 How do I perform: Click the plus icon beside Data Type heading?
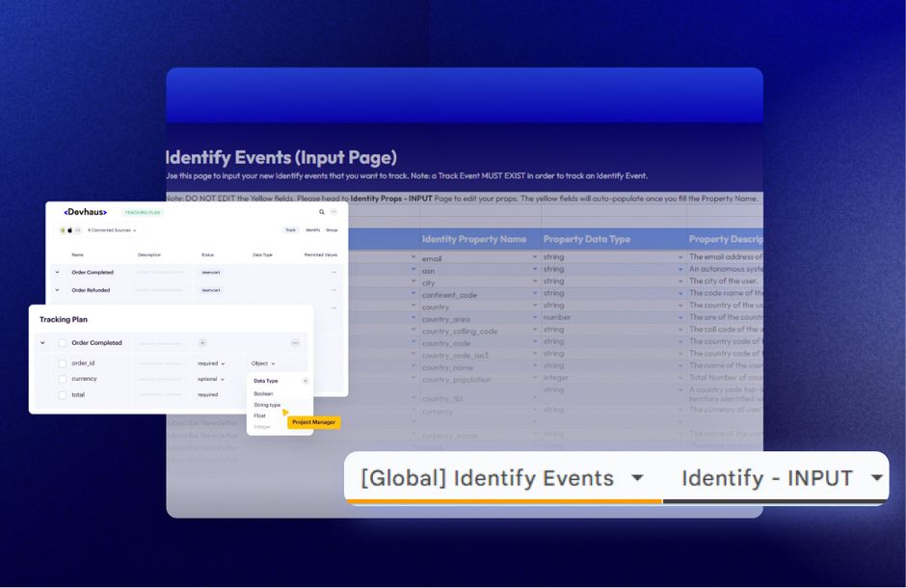[306, 381]
